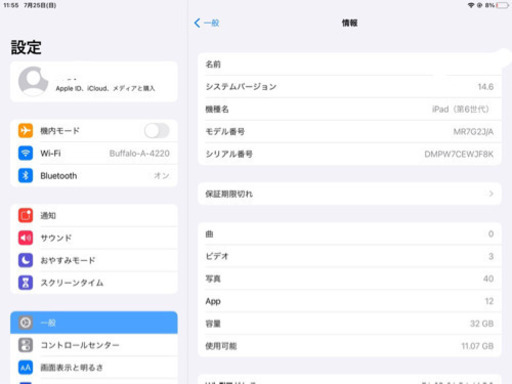Tap the 写真 photos row label
The width and height of the screenshot is (512, 384).
[x=213, y=279]
